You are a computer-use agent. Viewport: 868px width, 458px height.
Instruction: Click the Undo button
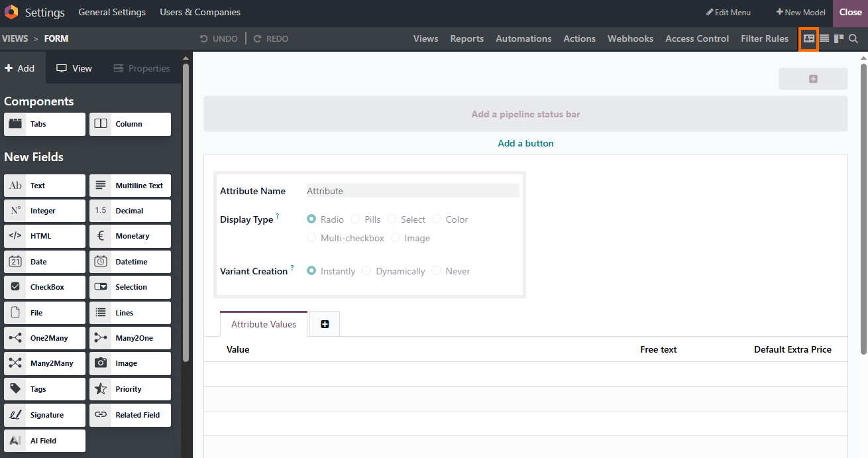219,38
